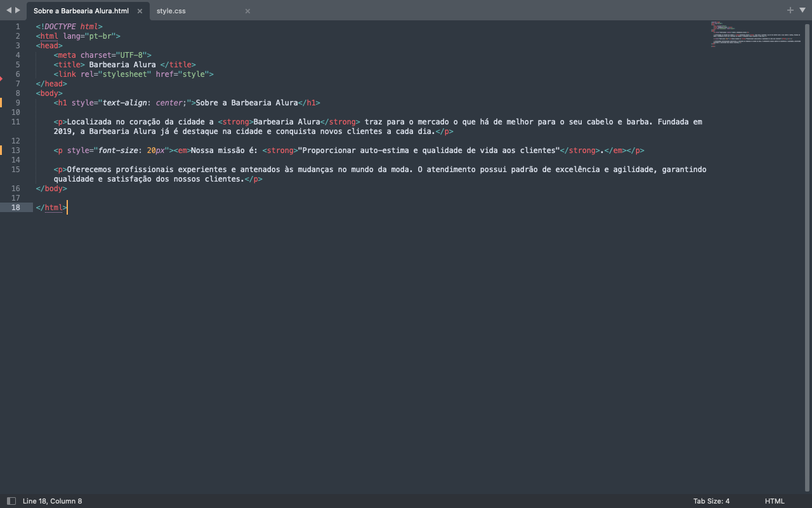Click the opening <head> tag on line 3
Viewport: 812px width, 508px height.
(49, 46)
